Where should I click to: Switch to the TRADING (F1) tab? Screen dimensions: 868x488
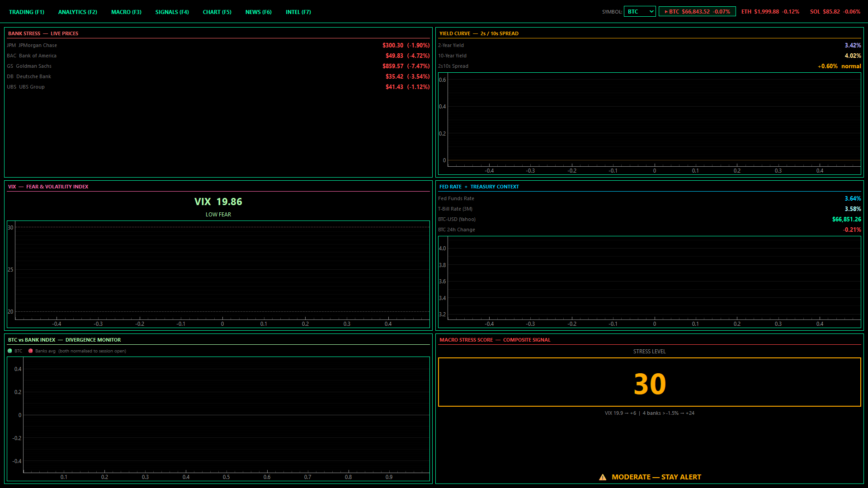click(27, 12)
